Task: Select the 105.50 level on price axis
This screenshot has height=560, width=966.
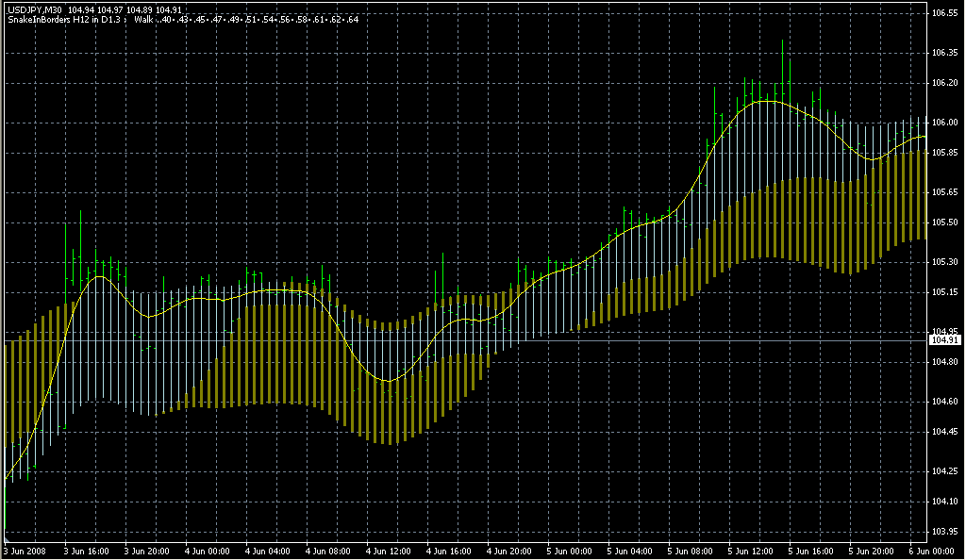Action: pyautogui.click(x=944, y=222)
